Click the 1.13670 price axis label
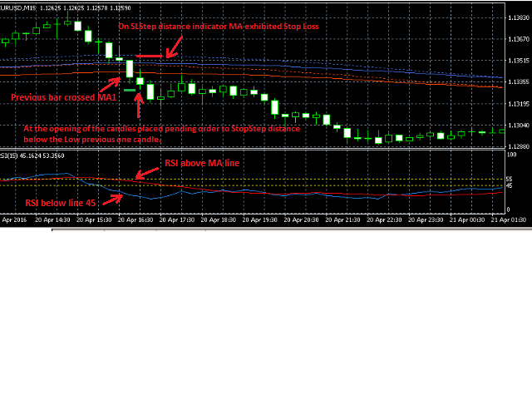This screenshot has width=532, height=399. [x=518, y=39]
